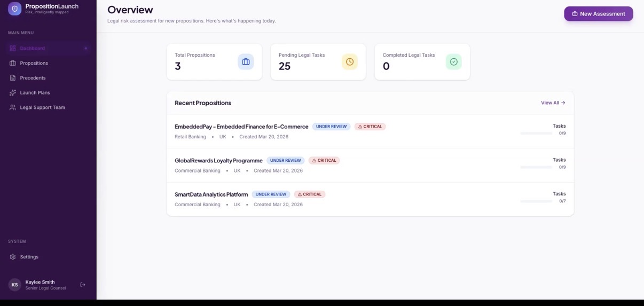The height and width of the screenshot is (306, 644).
Task: Click the briefcase icon on Total Propositions card
Action: tap(246, 62)
